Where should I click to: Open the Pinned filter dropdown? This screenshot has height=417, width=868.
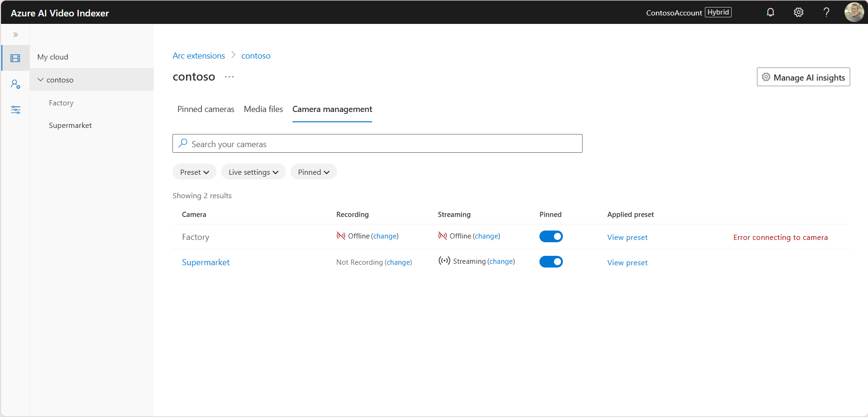click(x=314, y=172)
